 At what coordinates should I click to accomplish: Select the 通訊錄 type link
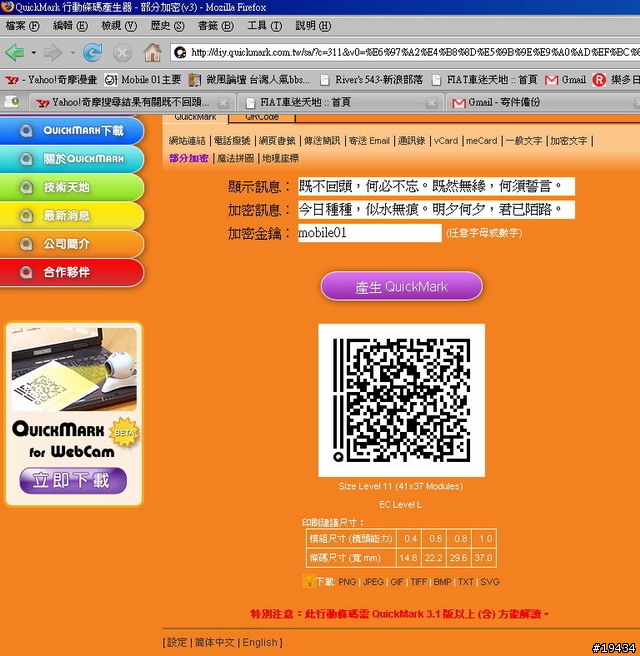click(412, 141)
